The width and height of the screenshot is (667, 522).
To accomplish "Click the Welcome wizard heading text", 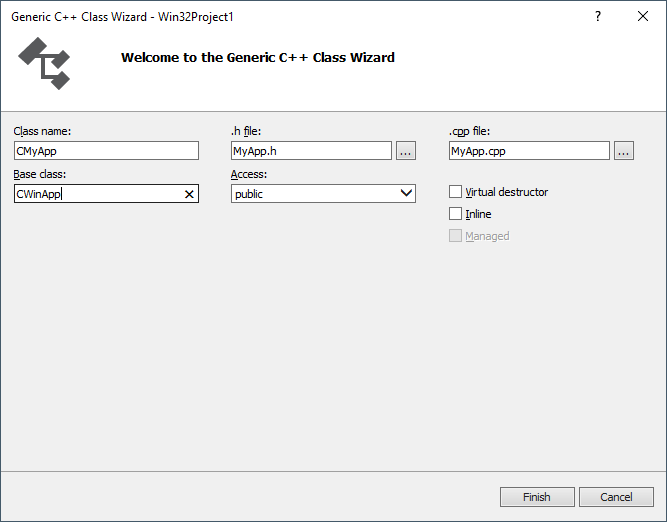I will point(258,57).
